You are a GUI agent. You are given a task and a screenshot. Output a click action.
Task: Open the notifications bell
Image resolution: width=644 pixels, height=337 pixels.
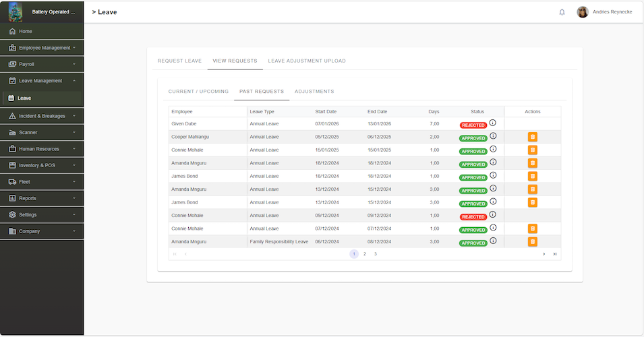(562, 12)
